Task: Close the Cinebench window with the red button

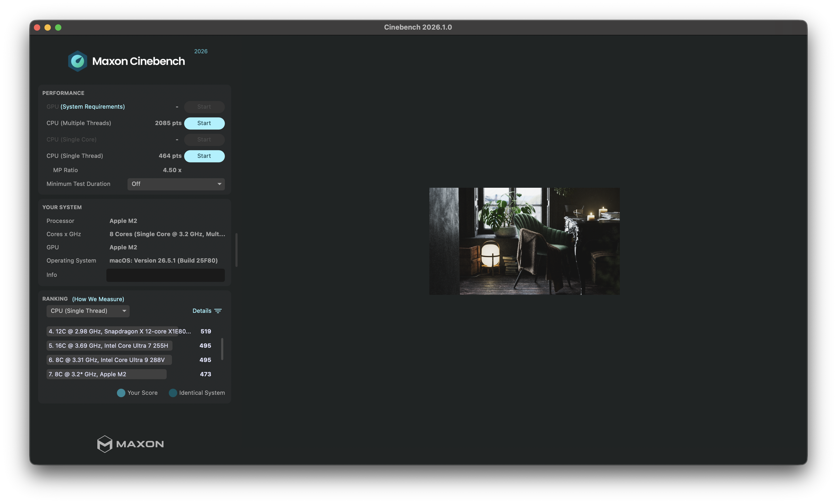Action: click(x=37, y=28)
